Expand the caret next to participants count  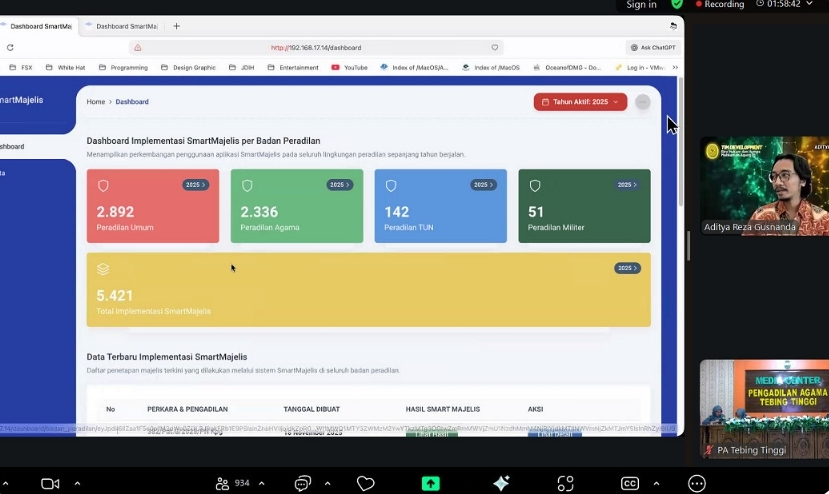tap(262, 483)
